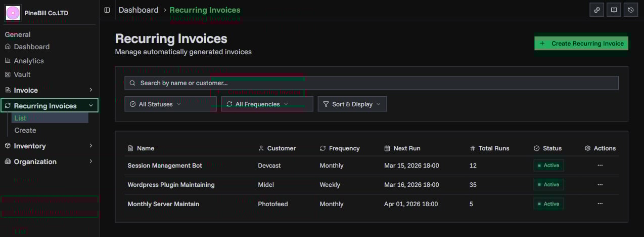The width and height of the screenshot is (644, 237).
Task: Click the Weekly frequency cell
Action: pyautogui.click(x=330, y=185)
